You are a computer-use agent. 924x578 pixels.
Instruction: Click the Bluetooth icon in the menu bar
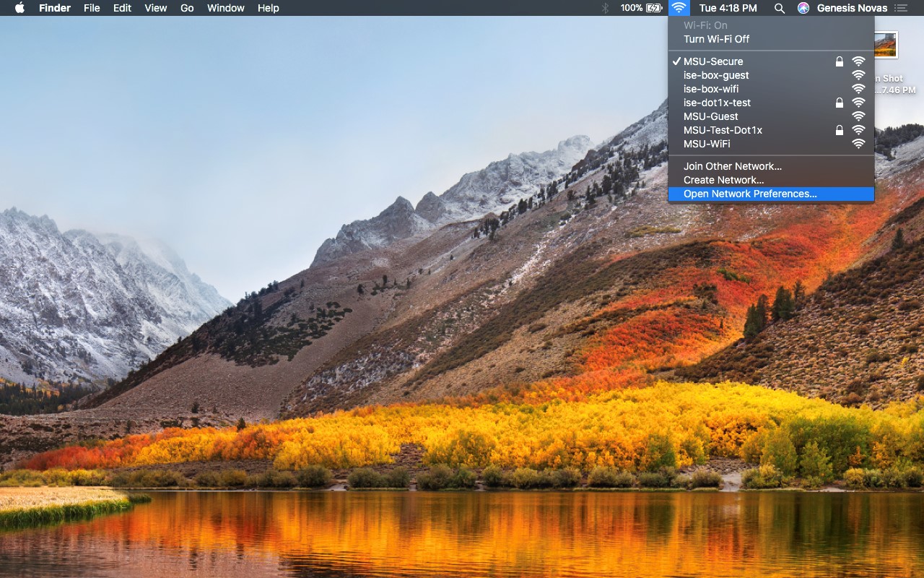point(604,8)
